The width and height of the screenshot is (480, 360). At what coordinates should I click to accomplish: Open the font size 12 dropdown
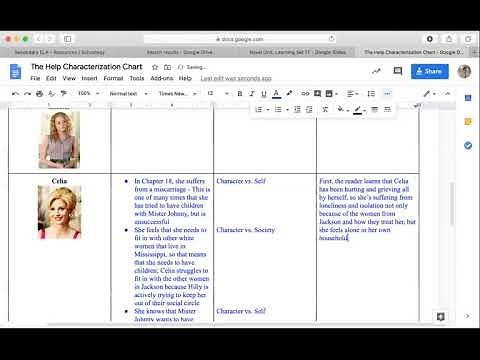218,94
